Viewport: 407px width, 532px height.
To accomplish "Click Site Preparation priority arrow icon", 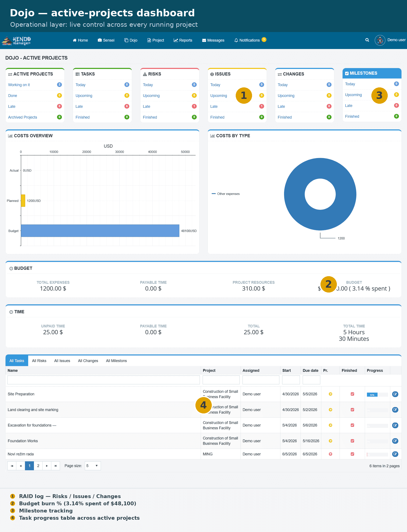I will click(x=330, y=394).
